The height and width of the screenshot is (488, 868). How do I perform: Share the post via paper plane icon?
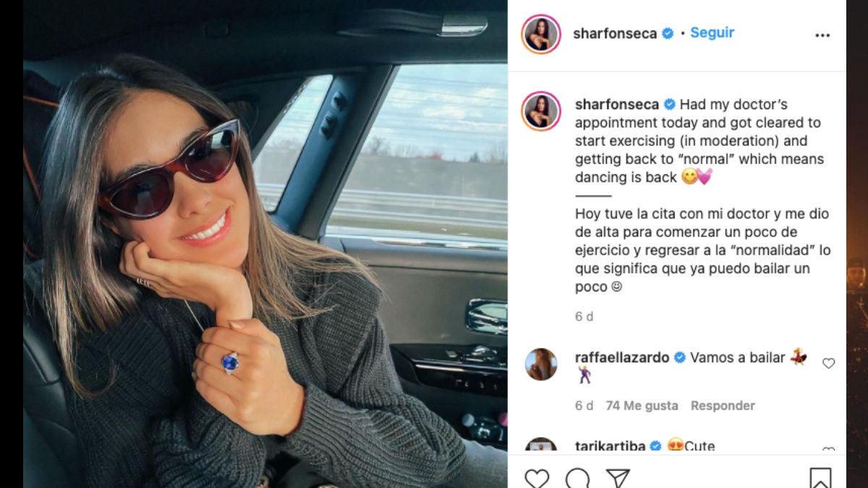618,478
